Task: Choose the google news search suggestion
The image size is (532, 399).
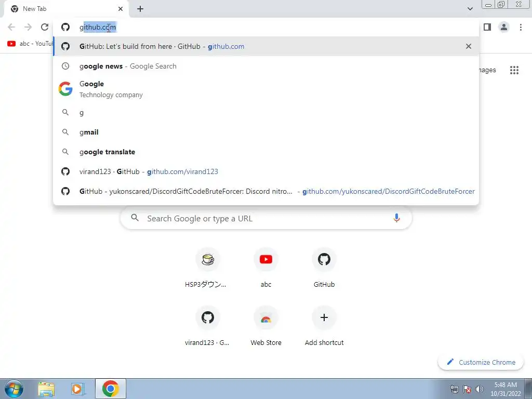Action: (x=266, y=66)
